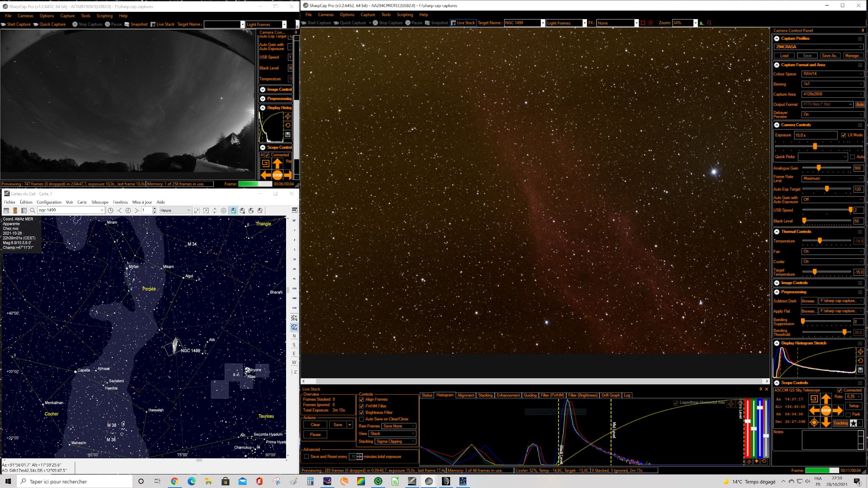868x488 pixels.
Task: Click red channel level slider
Action: coord(748,421)
